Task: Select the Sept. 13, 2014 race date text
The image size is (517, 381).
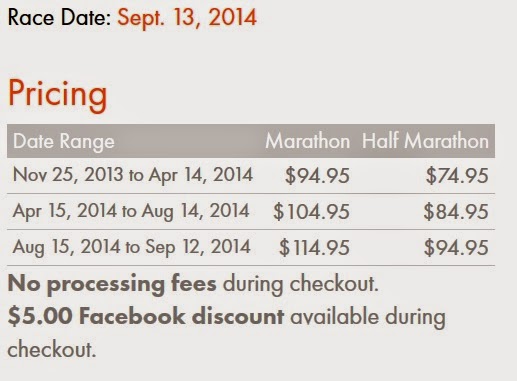Action: pyautogui.click(x=187, y=18)
